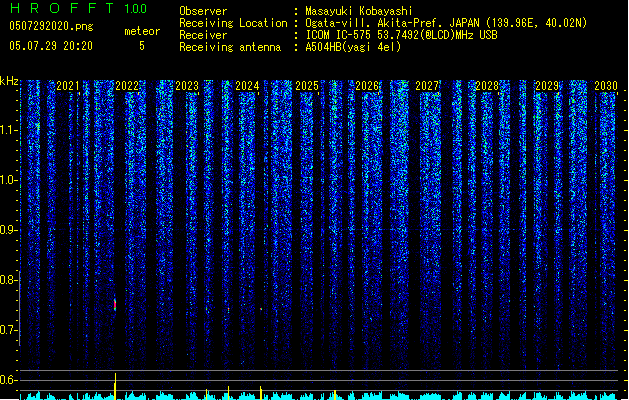Click the 0.7 kHz axis tick label
The width and height of the screenshot is (629, 400).
8,330
